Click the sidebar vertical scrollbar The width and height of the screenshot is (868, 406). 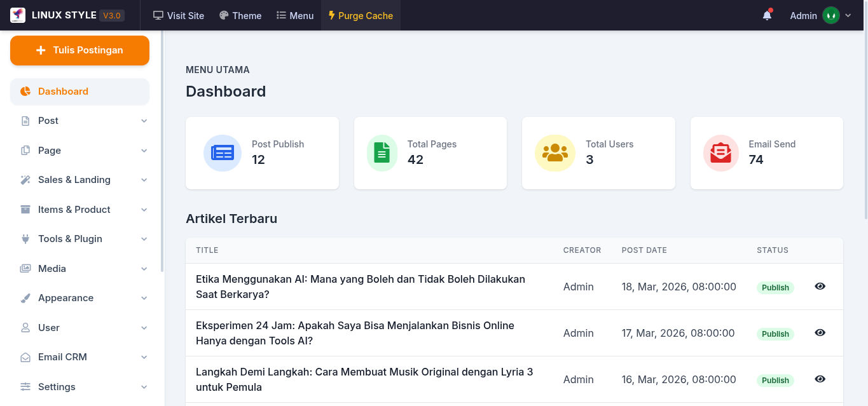[162, 151]
